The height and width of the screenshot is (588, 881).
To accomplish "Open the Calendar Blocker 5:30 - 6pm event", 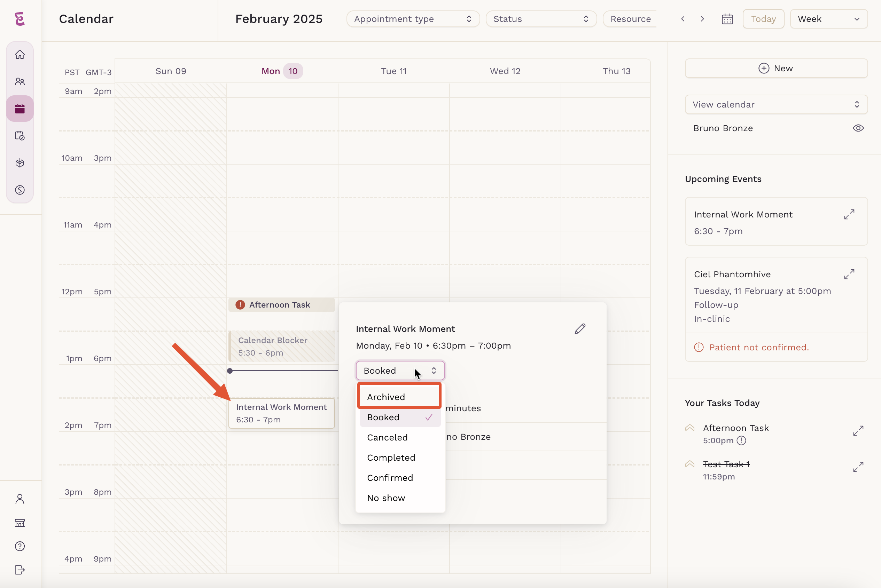I will [x=281, y=346].
